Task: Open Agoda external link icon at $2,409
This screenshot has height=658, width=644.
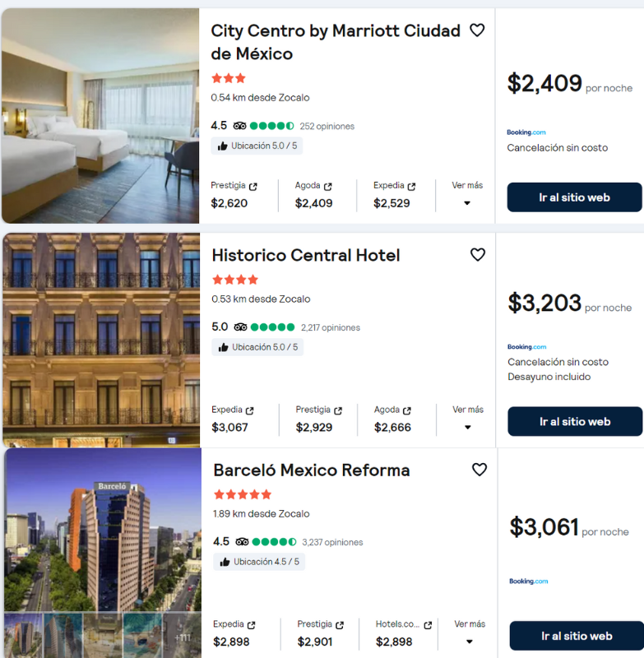Action: tap(327, 187)
